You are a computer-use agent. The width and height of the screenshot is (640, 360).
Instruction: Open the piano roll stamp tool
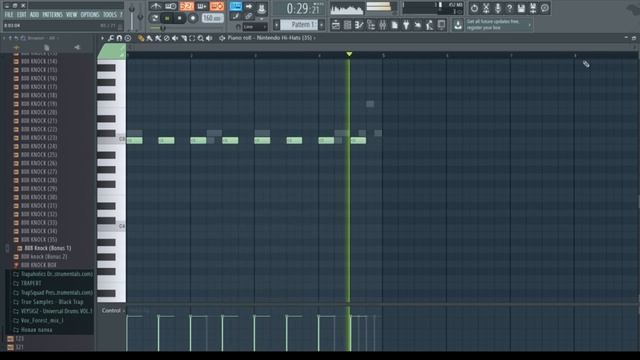point(128,38)
